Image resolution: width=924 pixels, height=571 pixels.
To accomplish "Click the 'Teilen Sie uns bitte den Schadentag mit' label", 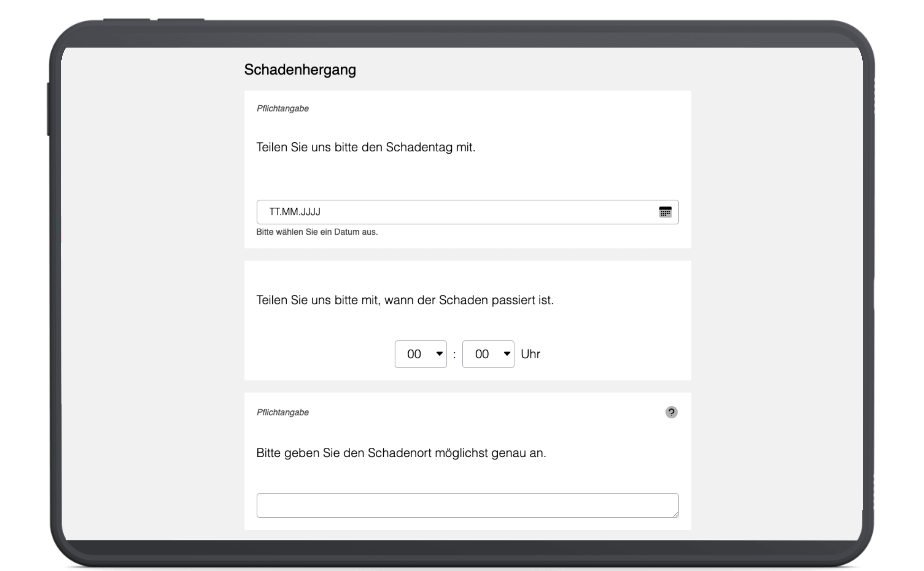I will point(365,147).
